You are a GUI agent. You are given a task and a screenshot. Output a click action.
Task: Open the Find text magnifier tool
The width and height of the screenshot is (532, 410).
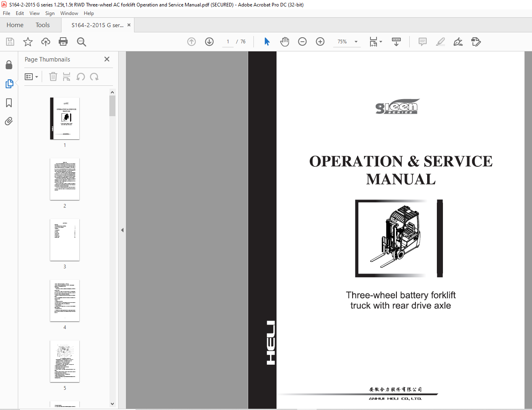81,42
